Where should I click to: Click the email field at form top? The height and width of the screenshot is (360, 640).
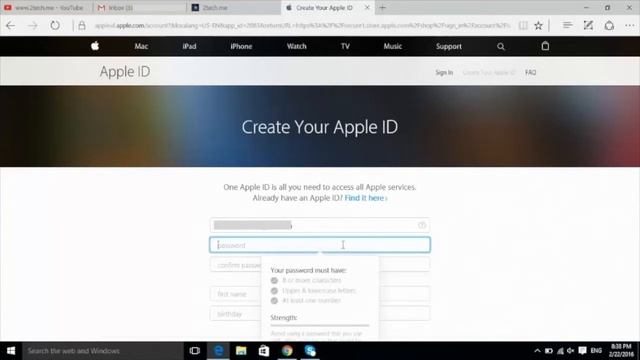coord(320,225)
